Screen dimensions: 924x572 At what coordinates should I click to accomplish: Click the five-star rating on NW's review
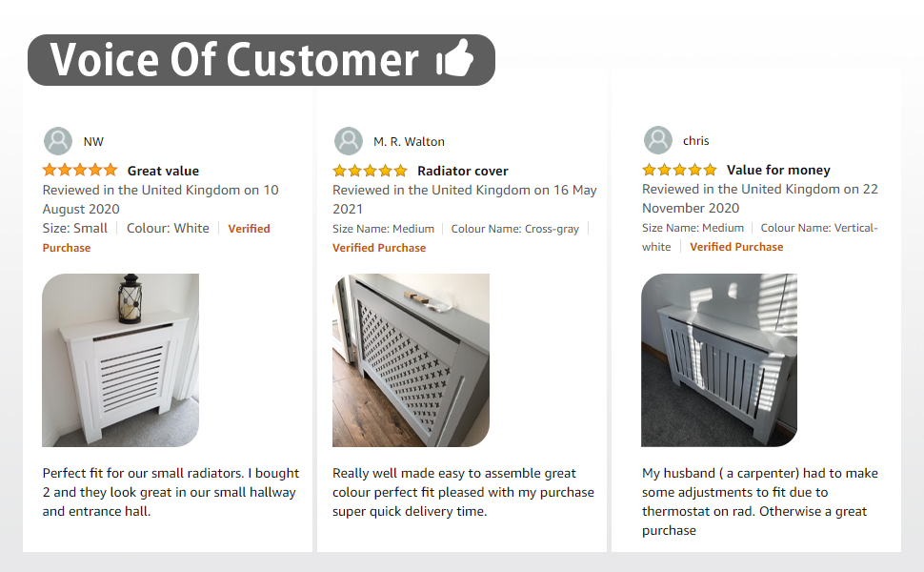click(x=80, y=171)
